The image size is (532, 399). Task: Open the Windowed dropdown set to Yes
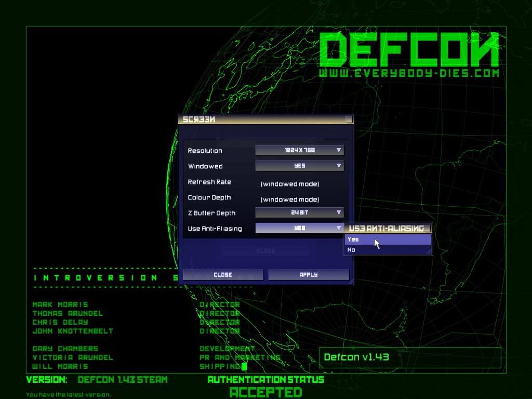click(x=300, y=166)
